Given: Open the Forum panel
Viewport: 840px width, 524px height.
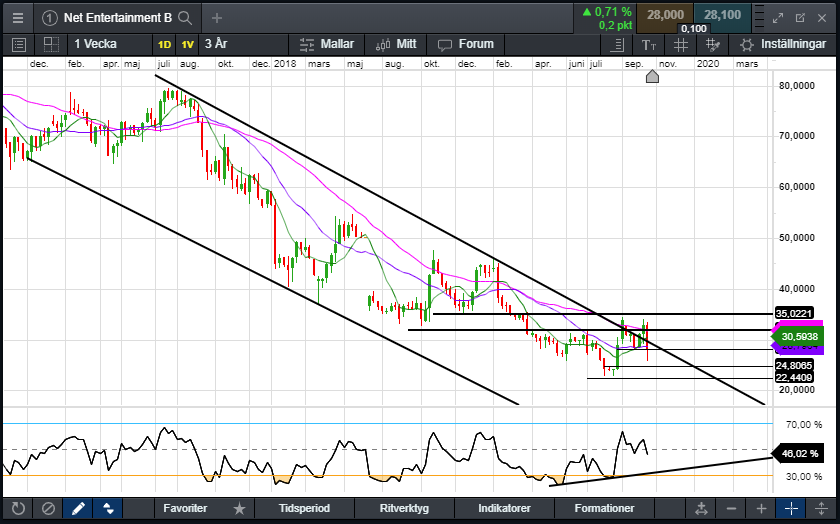Looking at the screenshot, I should click(x=466, y=44).
